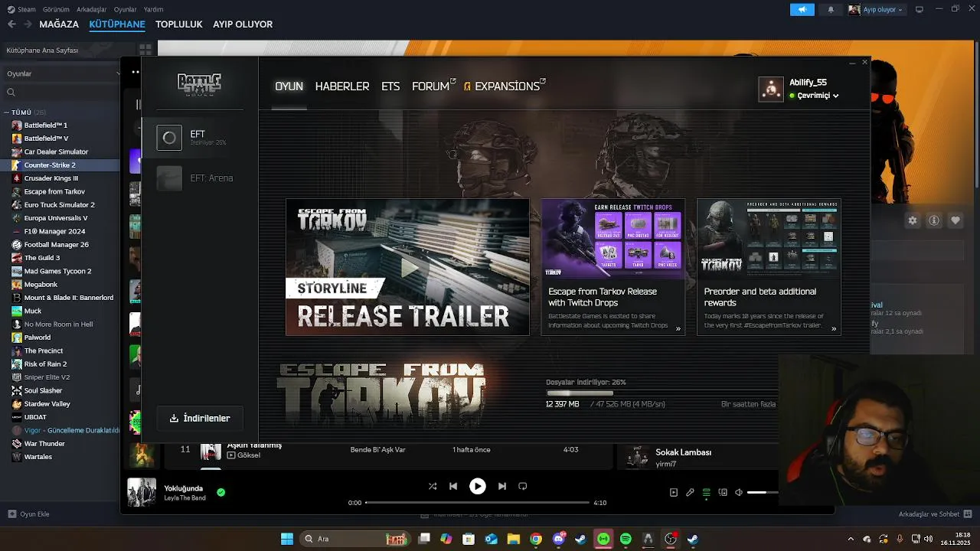Image resolution: width=980 pixels, height=551 pixels.
Task: Click the Steam library search field
Action: tap(61, 92)
